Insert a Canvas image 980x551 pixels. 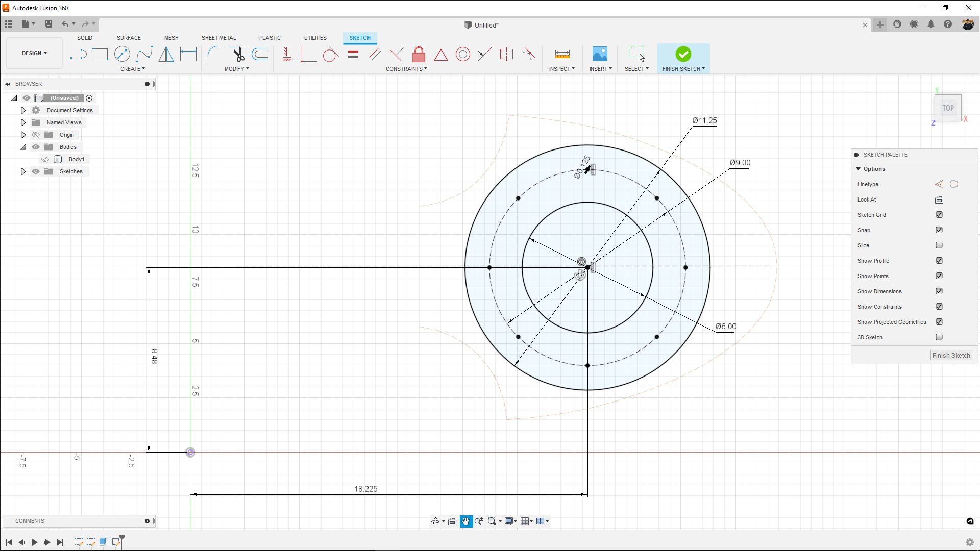point(600,54)
